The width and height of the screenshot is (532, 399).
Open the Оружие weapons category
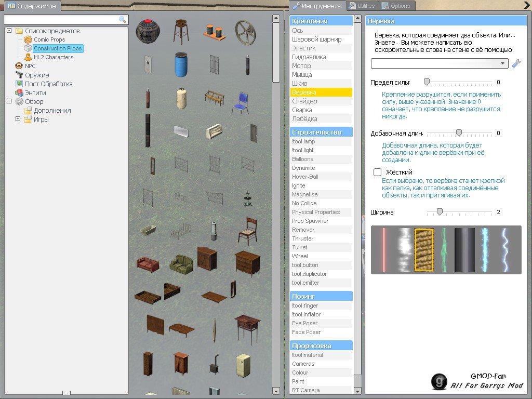click(37, 75)
